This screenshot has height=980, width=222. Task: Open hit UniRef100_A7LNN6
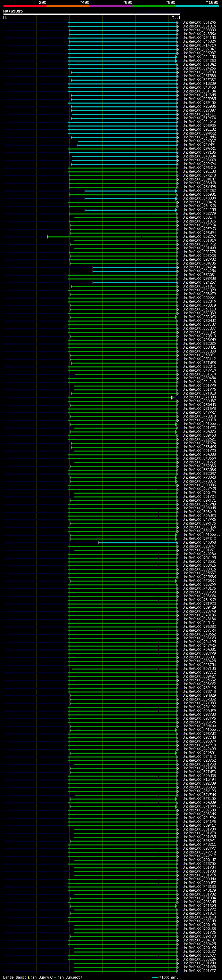pos(199,137)
